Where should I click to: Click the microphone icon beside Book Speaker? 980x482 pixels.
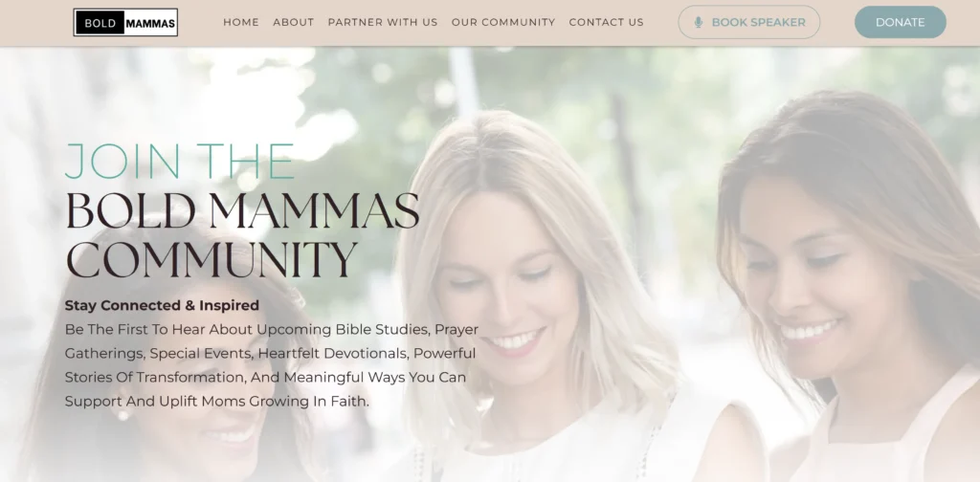(698, 23)
